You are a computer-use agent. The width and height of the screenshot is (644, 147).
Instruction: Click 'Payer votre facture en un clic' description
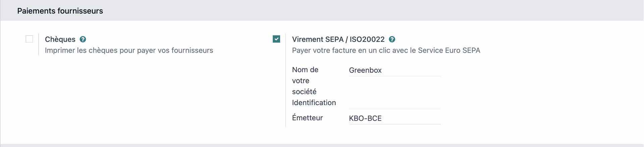[386, 51]
